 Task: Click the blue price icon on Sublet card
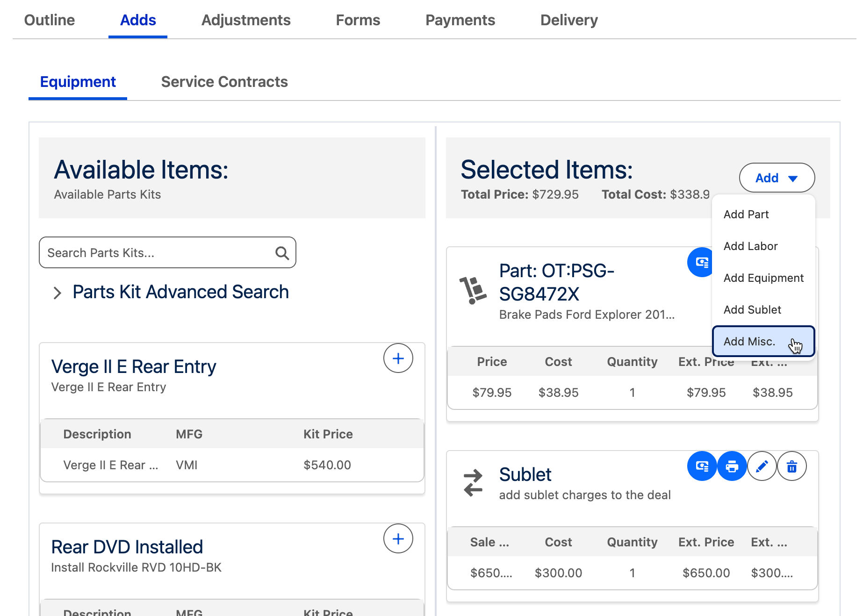point(702,466)
